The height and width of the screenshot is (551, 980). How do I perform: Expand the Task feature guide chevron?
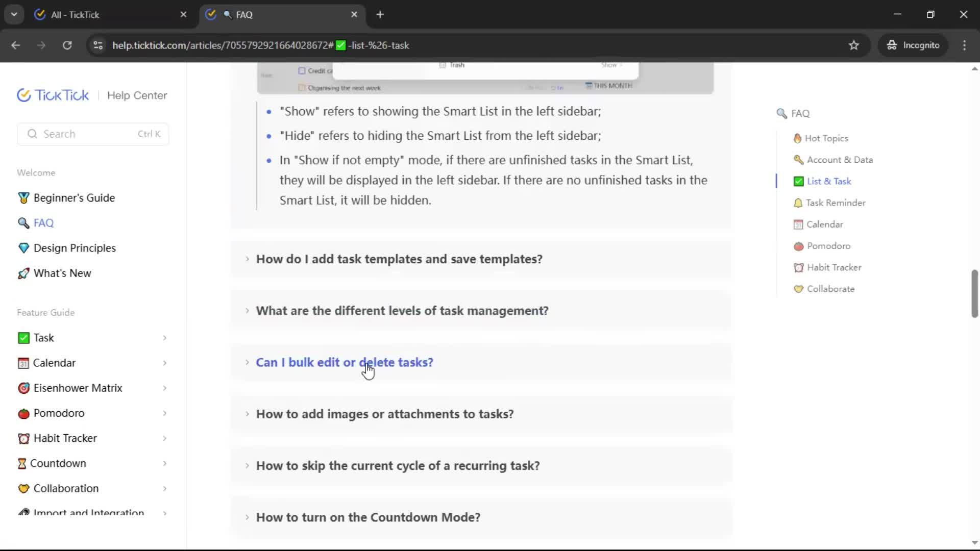(164, 338)
